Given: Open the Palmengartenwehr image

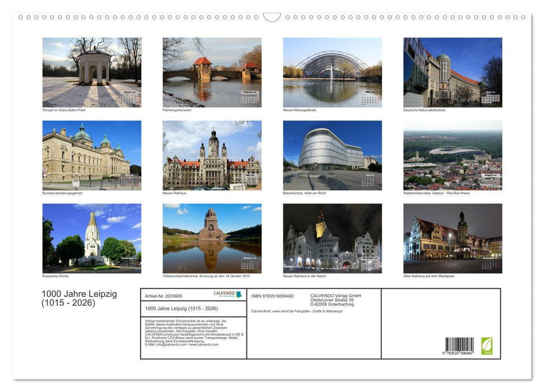Looking at the screenshot, I should [x=211, y=72].
